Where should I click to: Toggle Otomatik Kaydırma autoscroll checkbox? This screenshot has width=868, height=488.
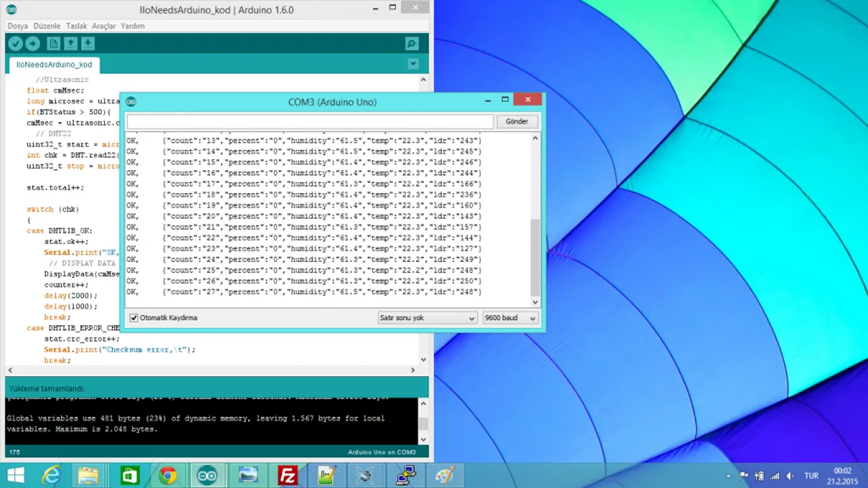134,317
